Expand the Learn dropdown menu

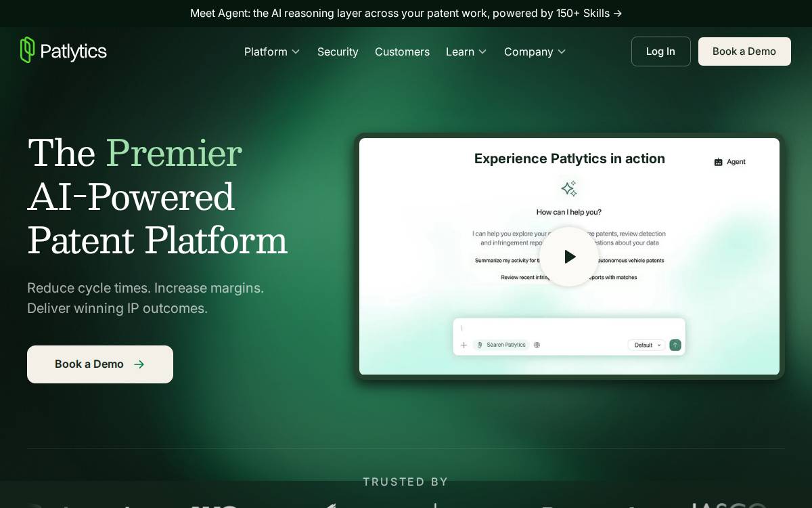pos(466,51)
